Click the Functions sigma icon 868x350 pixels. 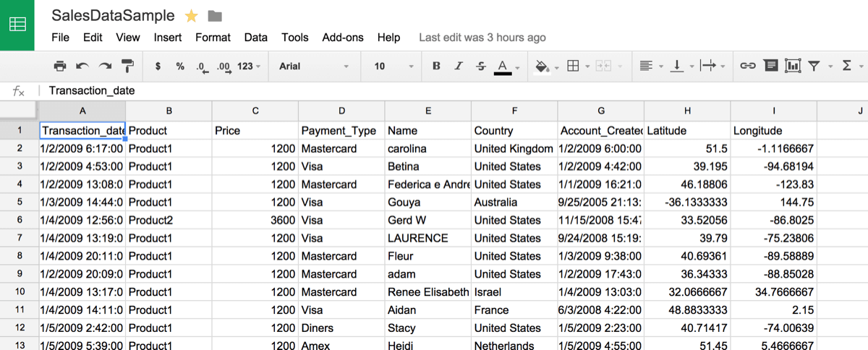pos(847,66)
